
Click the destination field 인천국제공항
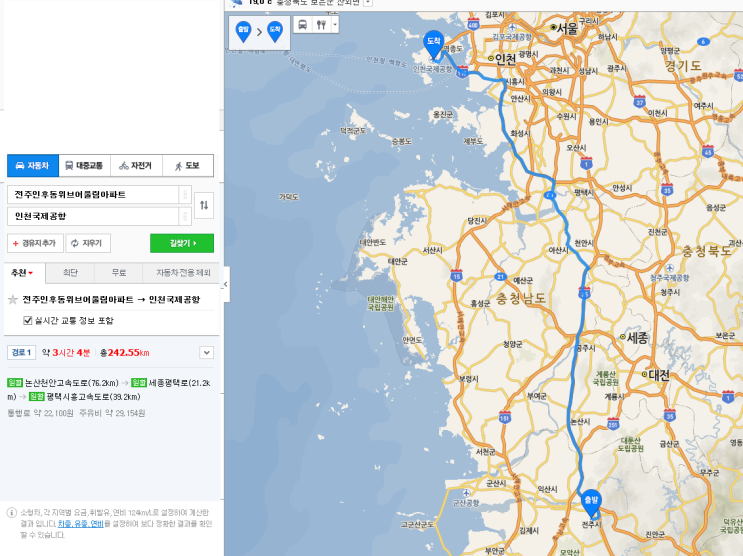pos(93,216)
